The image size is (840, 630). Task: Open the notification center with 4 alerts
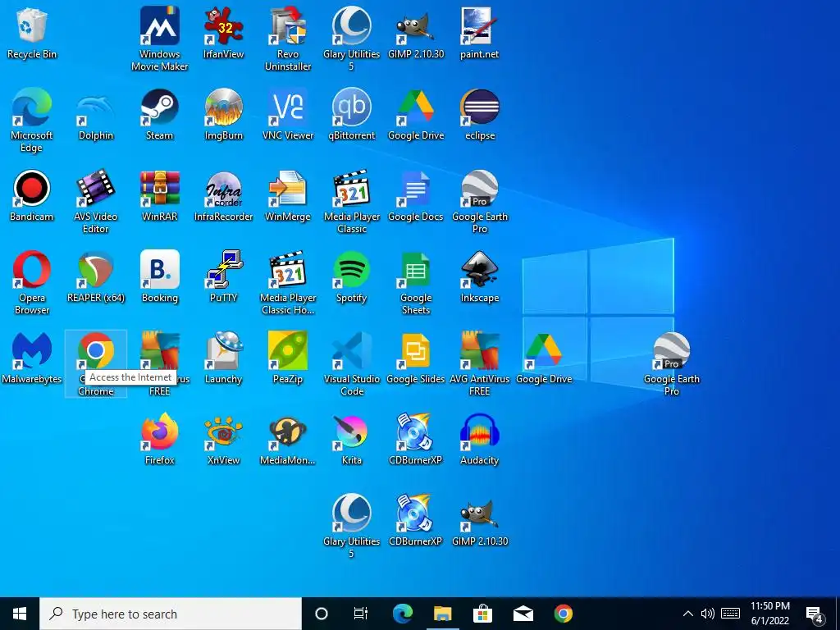815,614
